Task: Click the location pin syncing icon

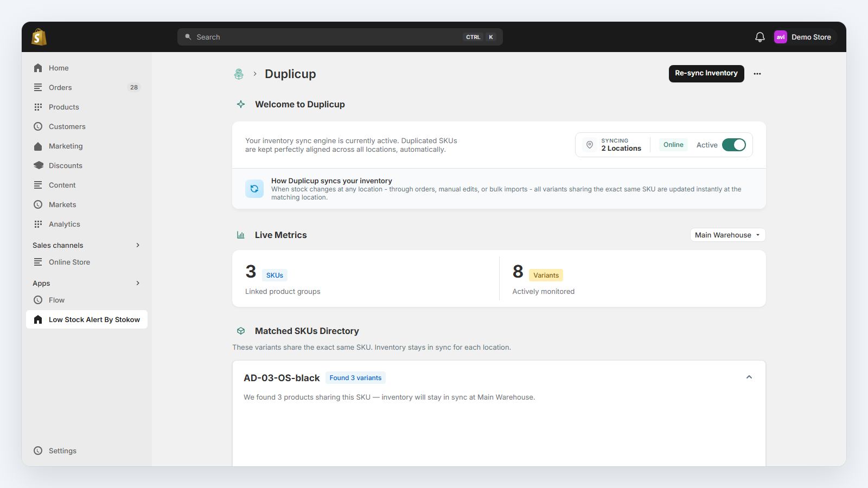Action: tap(590, 145)
